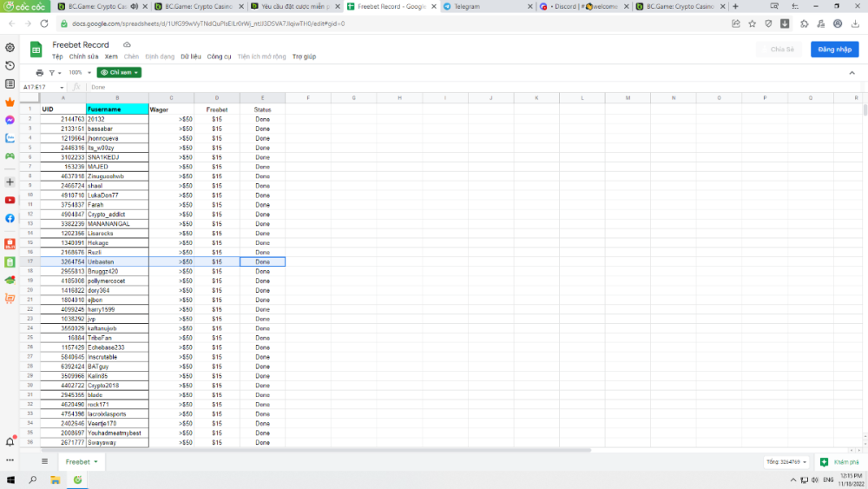Click the print icon in the toolbar

[x=39, y=73]
